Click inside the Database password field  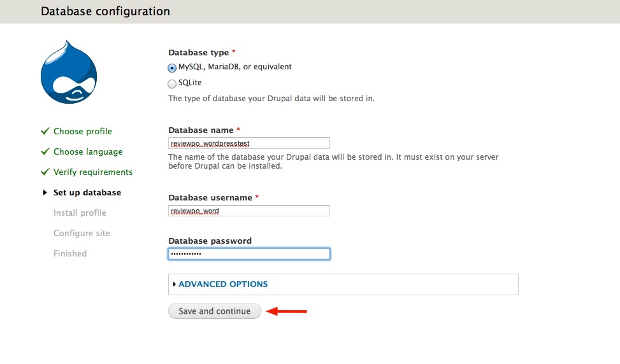[249, 254]
